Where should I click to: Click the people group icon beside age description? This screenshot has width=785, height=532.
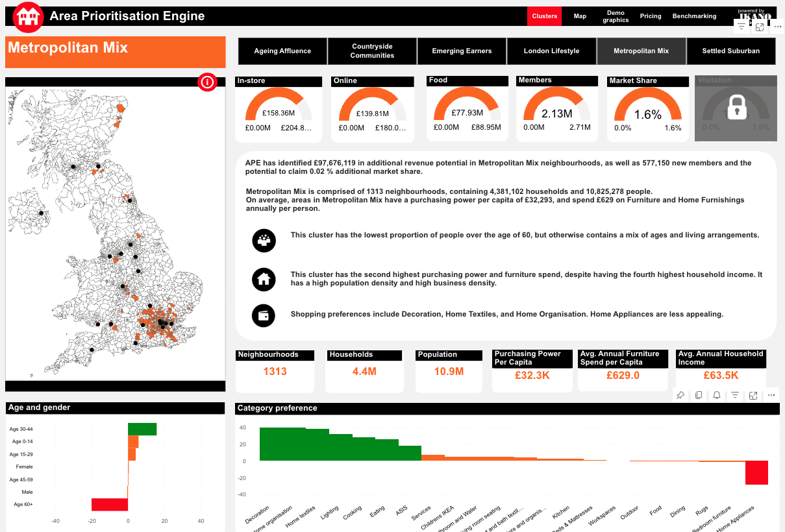point(264,240)
